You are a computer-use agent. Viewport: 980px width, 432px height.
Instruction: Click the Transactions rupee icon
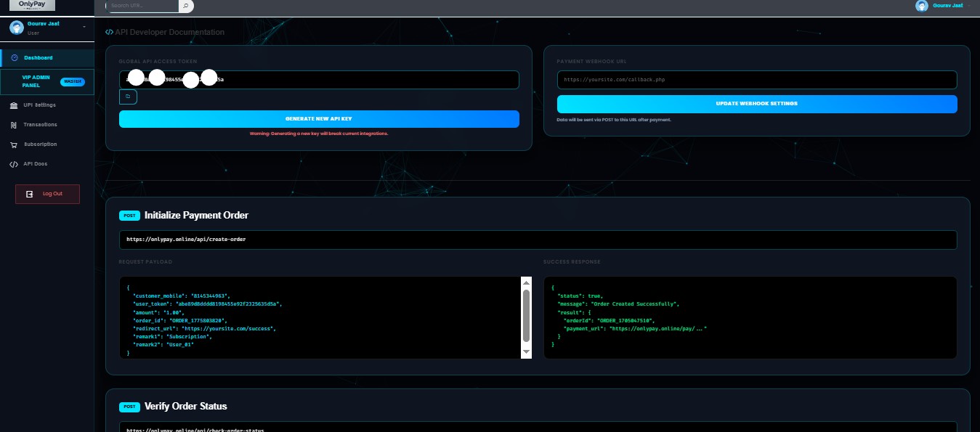[x=14, y=125]
